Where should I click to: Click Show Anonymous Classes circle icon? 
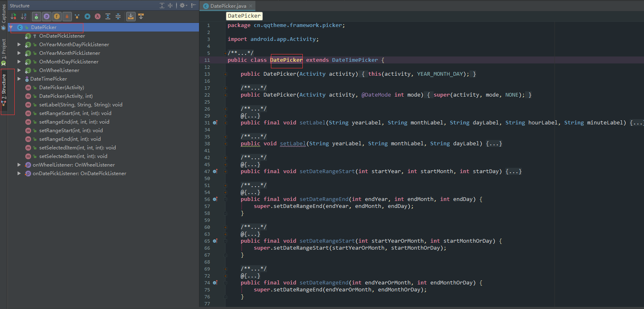(x=87, y=16)
